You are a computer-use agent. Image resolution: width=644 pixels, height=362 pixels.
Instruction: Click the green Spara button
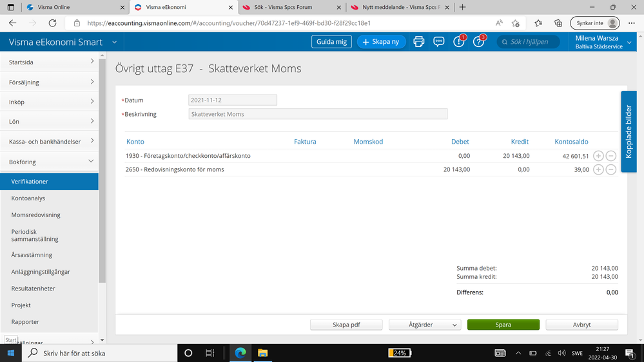click(503, 325)
